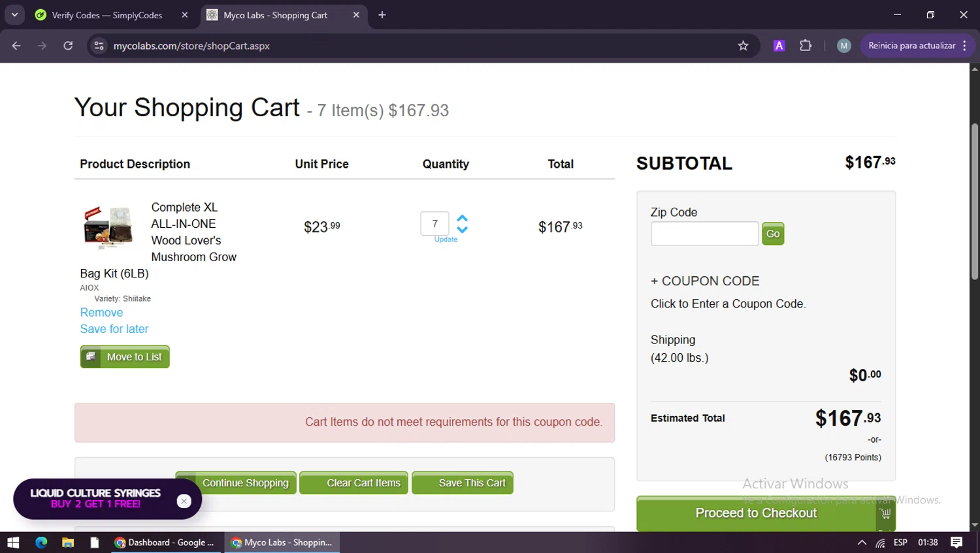Viewport: 980px width, 553px height.
Task: Remove the item from the cart
Action: 101,313
